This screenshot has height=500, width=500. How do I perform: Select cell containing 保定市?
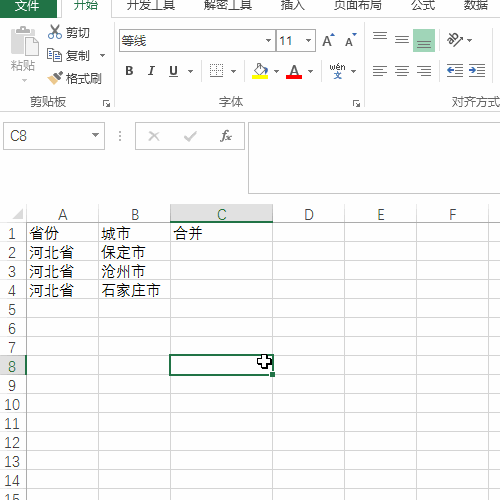pos(134,252)
